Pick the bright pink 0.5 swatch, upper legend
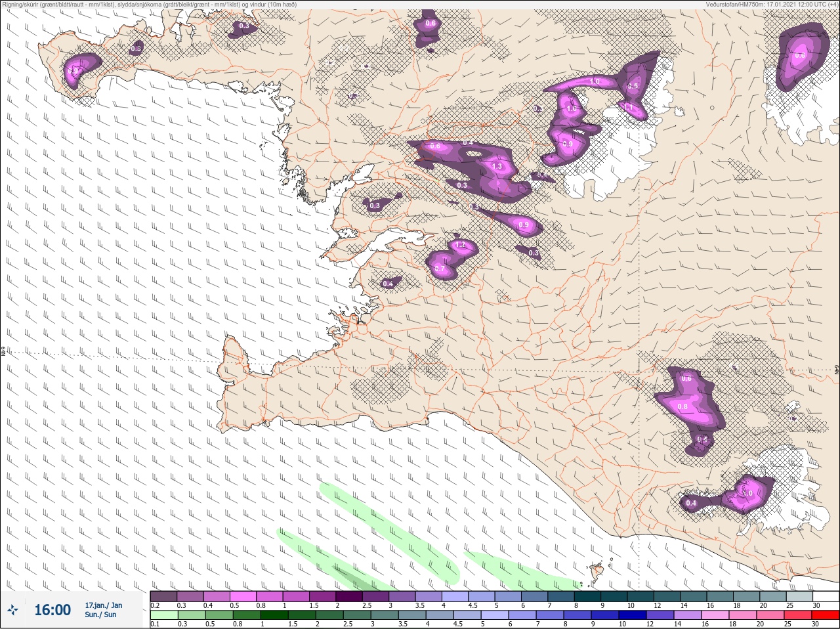The height and width of the screenshot is (629, 840). tap(243, 596)
